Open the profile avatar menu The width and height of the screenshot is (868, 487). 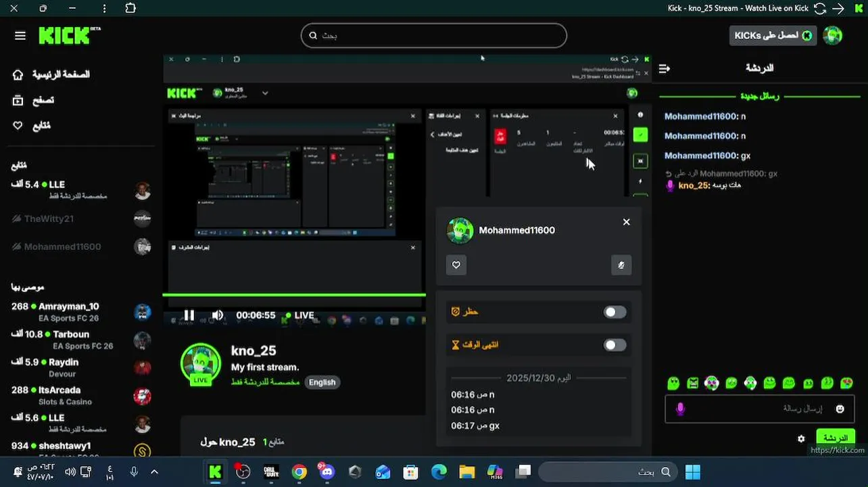833,35
